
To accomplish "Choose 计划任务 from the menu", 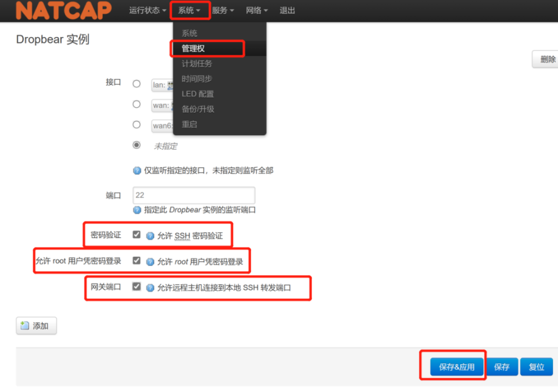I will click(x=220, y=64).
